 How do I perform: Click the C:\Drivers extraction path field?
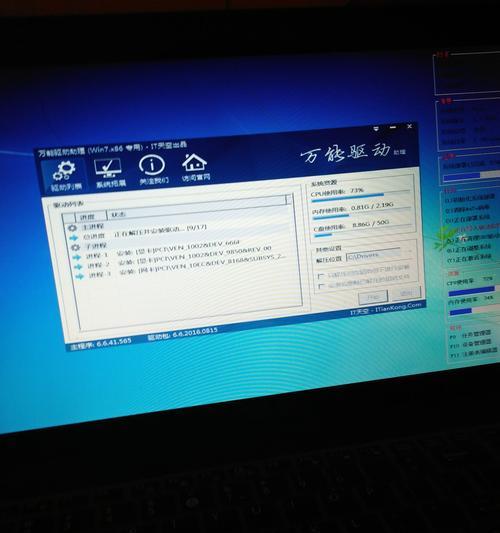pos(373,255)
